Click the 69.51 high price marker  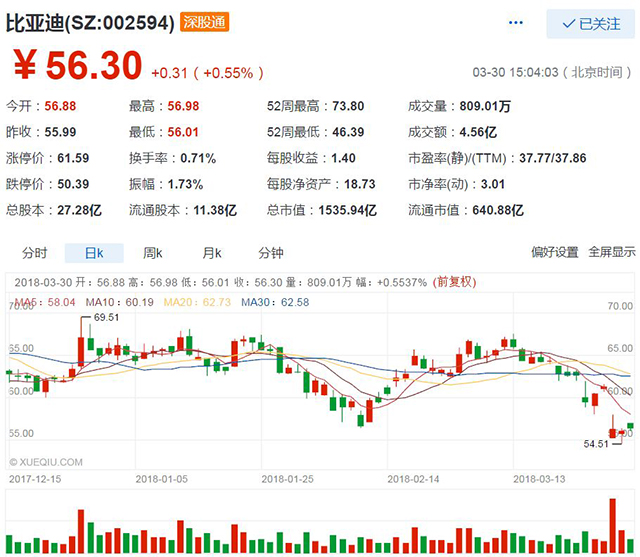pos(107,317)
